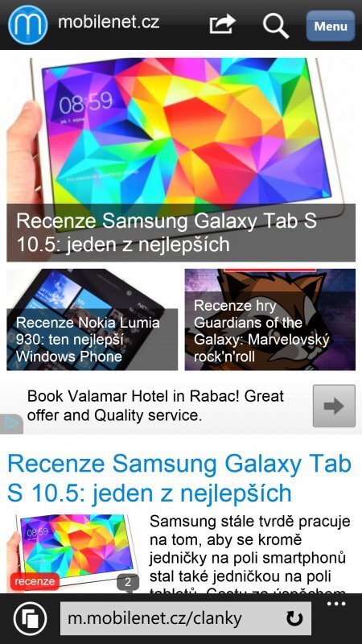Image resolution: width=362 pixels, height=644 pixels.
Task: Click the mobilenet.cz site title text
Action: (109, 22)
